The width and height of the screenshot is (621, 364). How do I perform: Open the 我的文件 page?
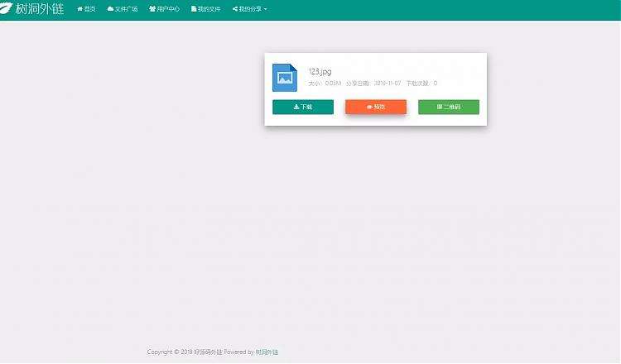209,9
